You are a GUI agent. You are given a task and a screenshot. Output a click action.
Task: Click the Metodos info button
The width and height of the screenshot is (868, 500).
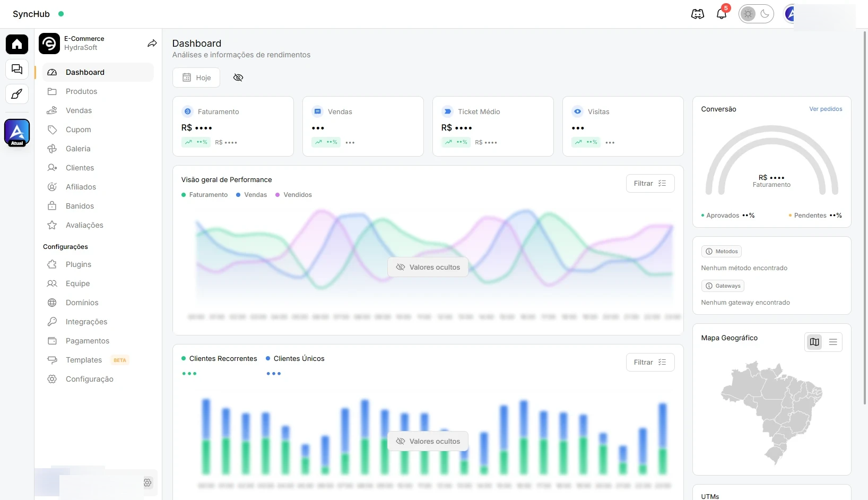[x=722, y=252]
